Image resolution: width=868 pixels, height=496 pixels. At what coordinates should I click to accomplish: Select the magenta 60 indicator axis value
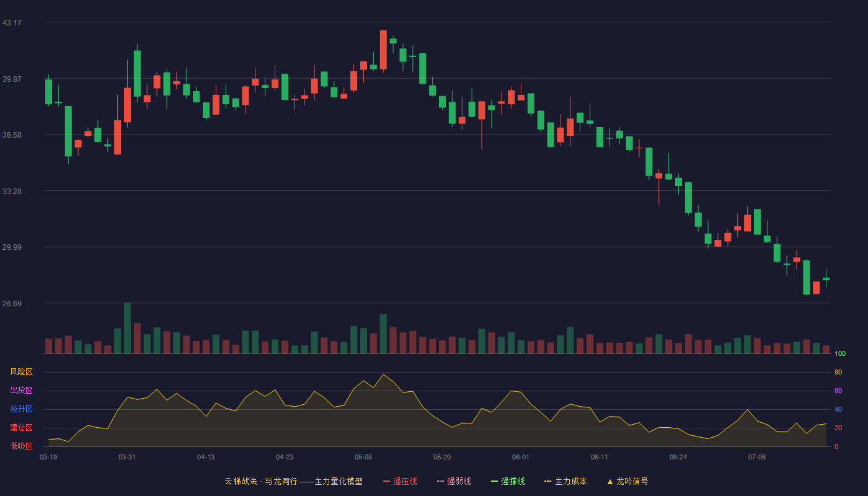[x=838, y=391]
